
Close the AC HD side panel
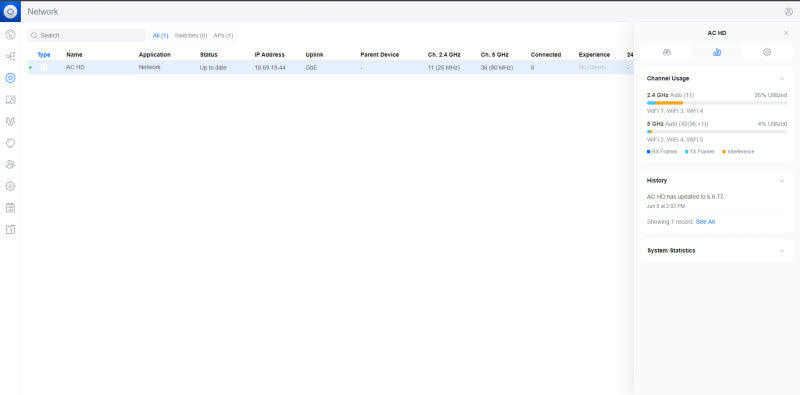(x=786, y=33)
